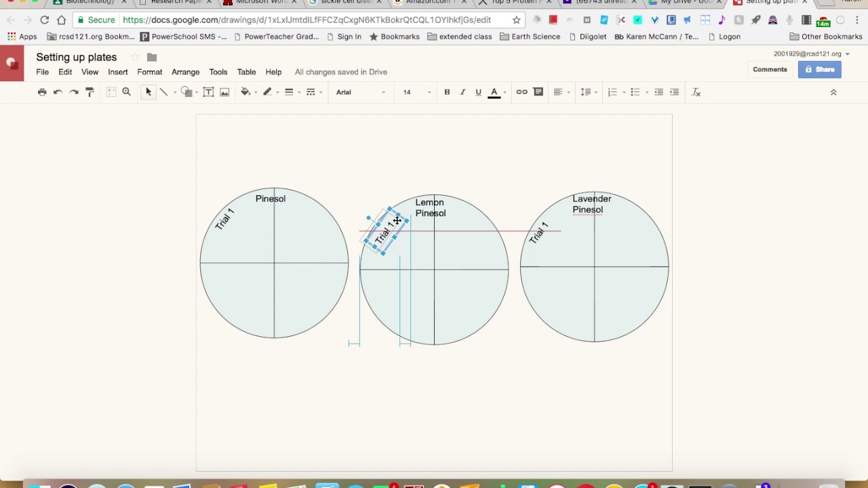Open the Arrange menu

(185, 72)
